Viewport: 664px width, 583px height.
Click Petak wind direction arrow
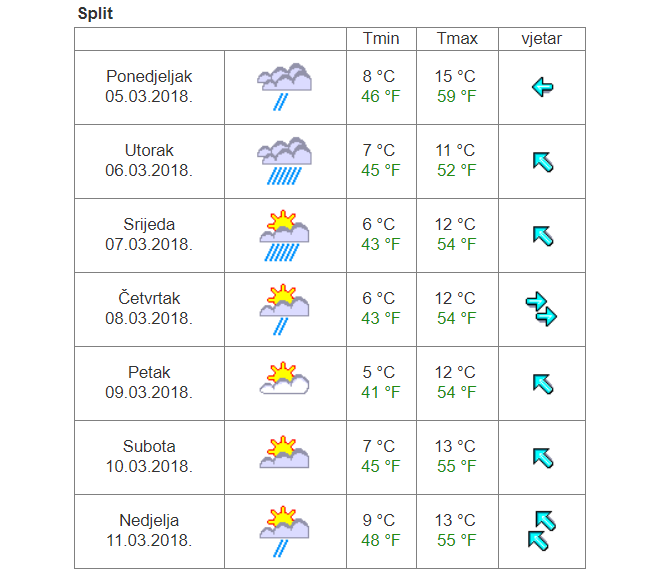[x=542, y=383]
